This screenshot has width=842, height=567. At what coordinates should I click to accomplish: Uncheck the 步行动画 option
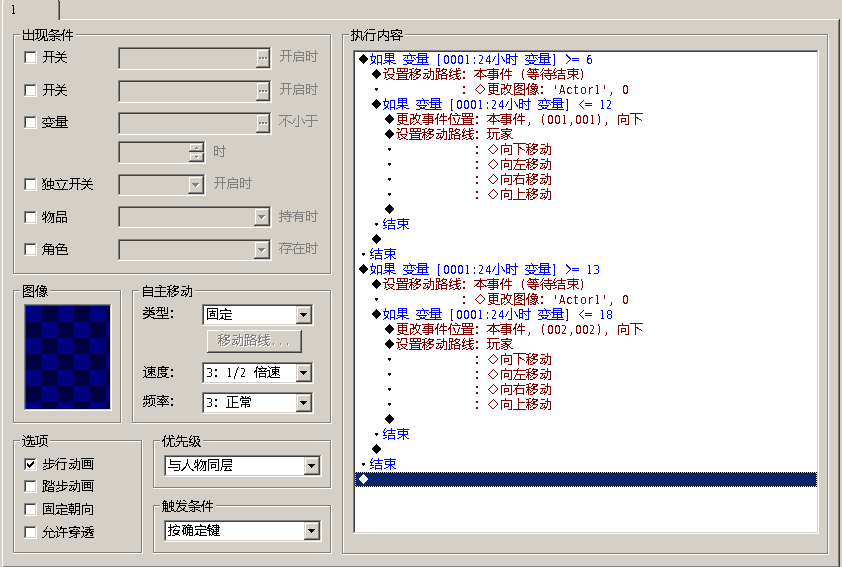click(31, 464)
